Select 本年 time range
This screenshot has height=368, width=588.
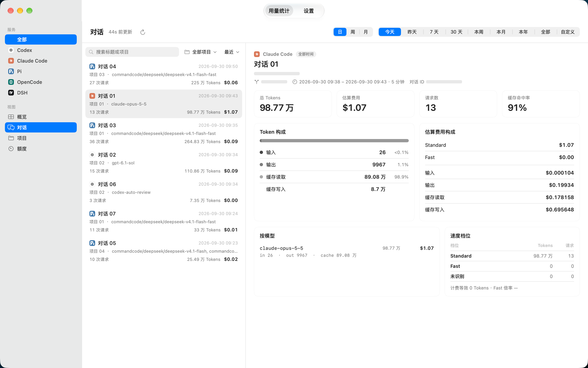523,32
